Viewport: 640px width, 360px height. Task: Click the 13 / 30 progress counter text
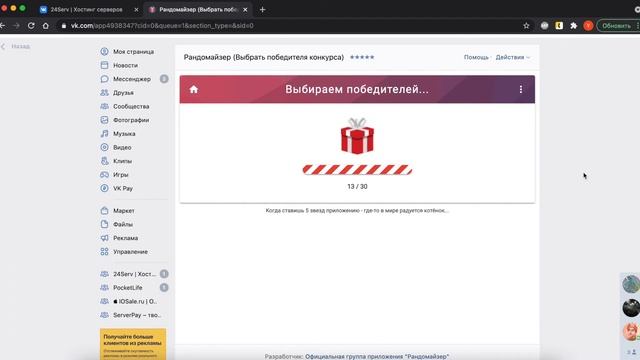[357, 187]
